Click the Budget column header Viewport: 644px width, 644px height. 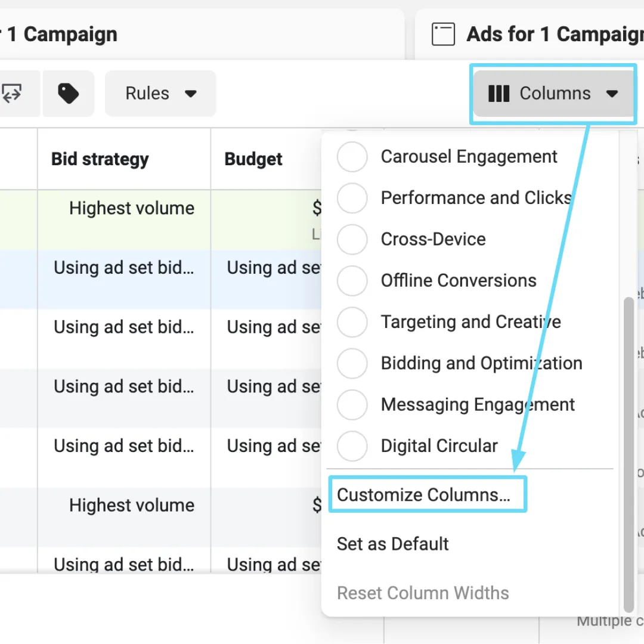[x=253, y=159]
